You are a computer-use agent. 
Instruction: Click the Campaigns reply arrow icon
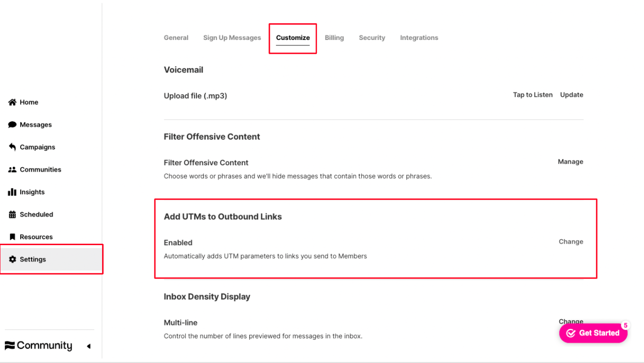tap(12, 147)
